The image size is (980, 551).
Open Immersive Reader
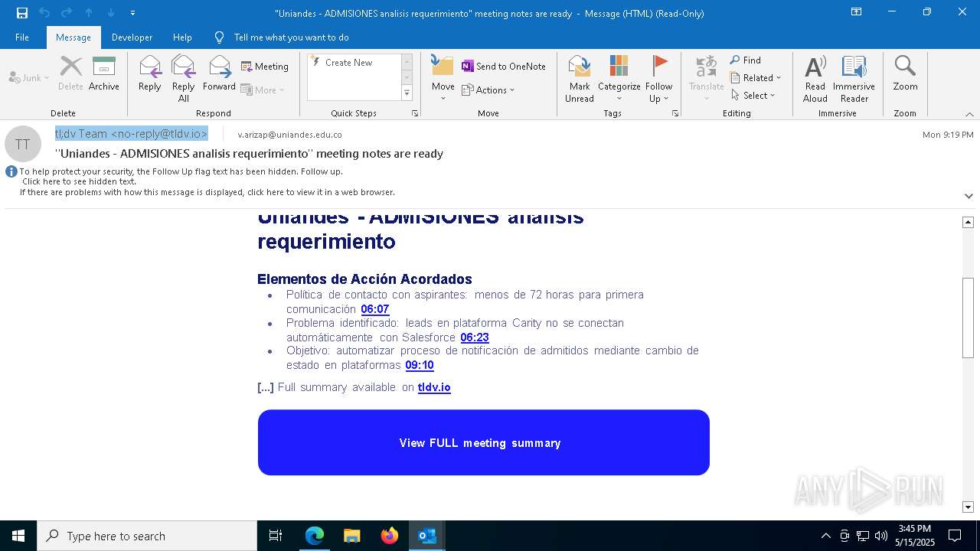(854, 79)
